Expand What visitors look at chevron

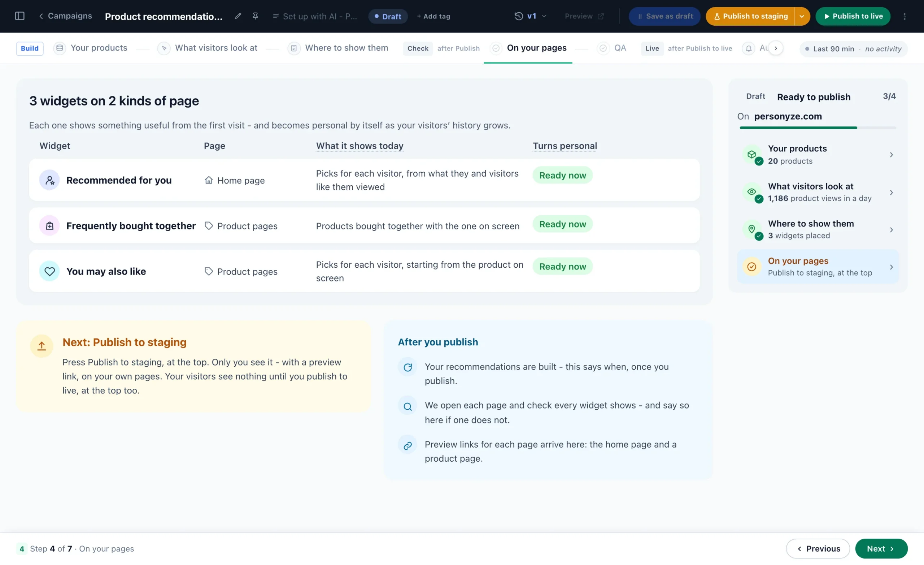click(x=892, y=193)
